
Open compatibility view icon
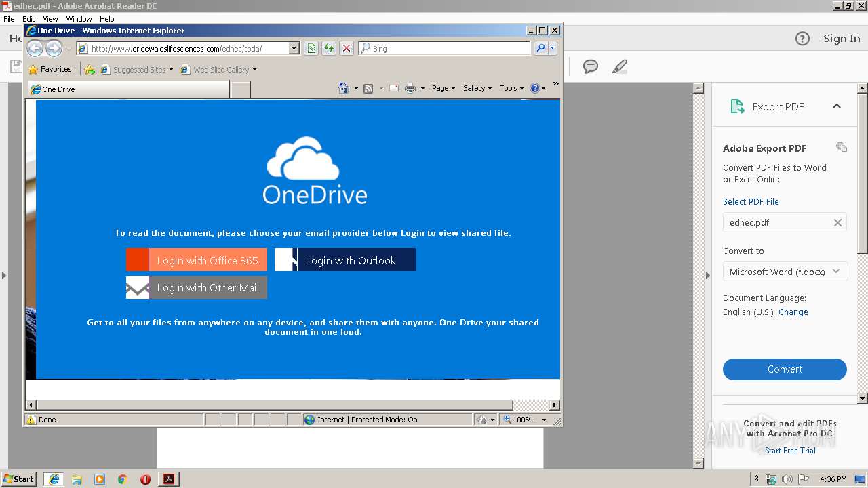coord(311,48)
